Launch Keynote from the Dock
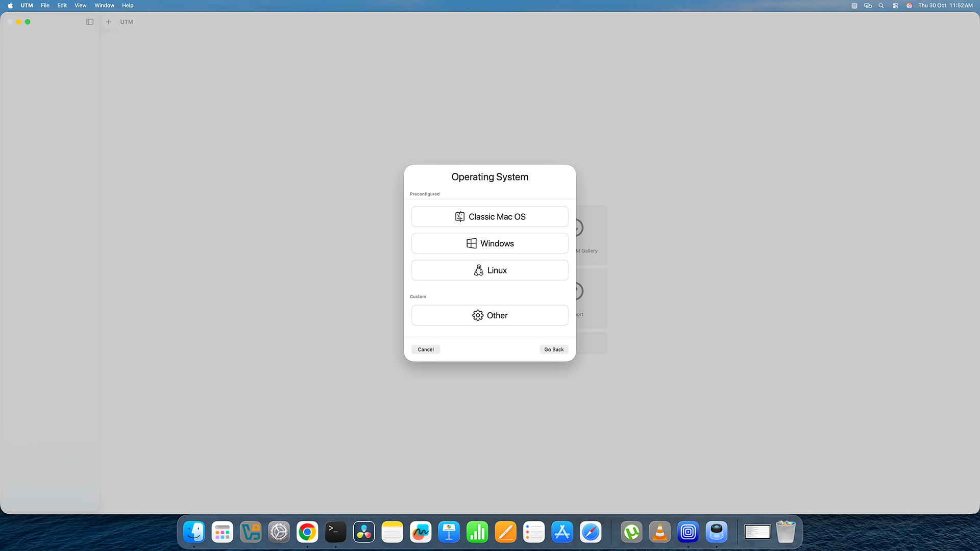 pos(449,532)
